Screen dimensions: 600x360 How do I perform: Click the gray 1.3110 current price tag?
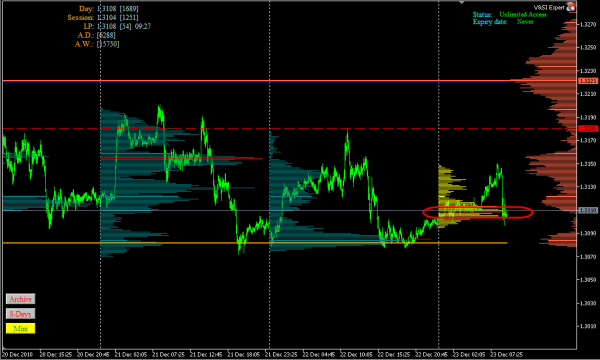pos(587,210)
